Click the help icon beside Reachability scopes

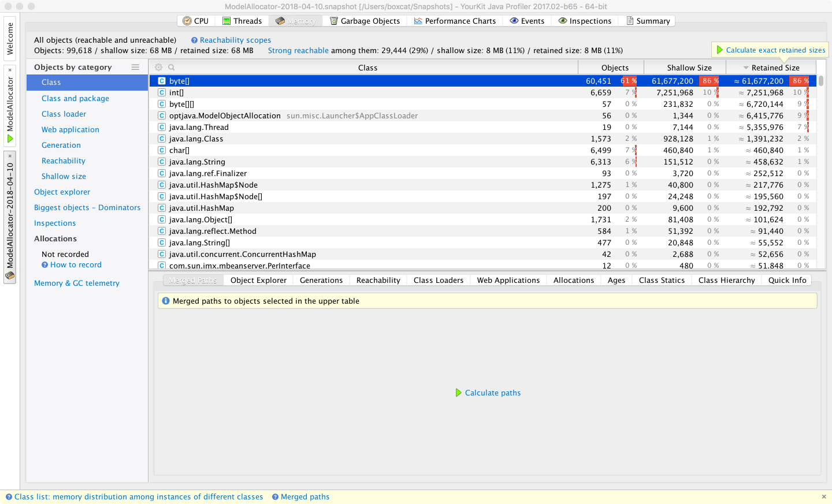click(x=194, y=40)
